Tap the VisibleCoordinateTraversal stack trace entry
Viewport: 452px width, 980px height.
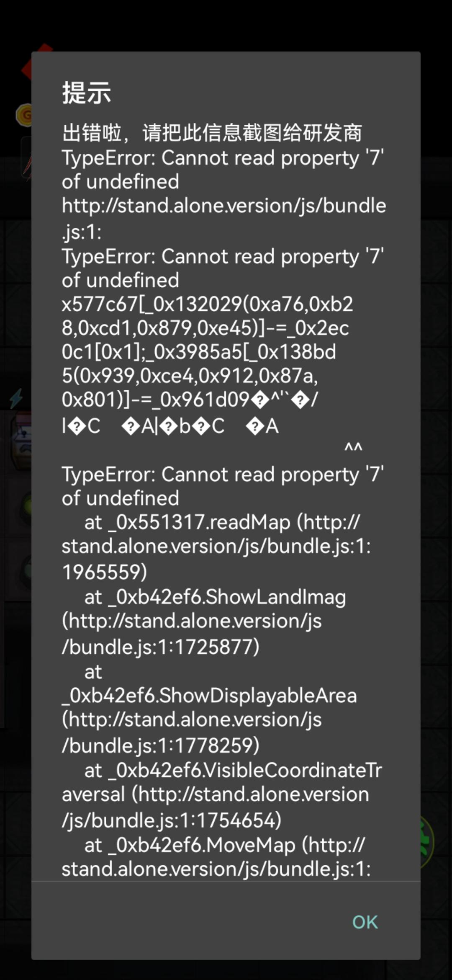tap(222, 794)
